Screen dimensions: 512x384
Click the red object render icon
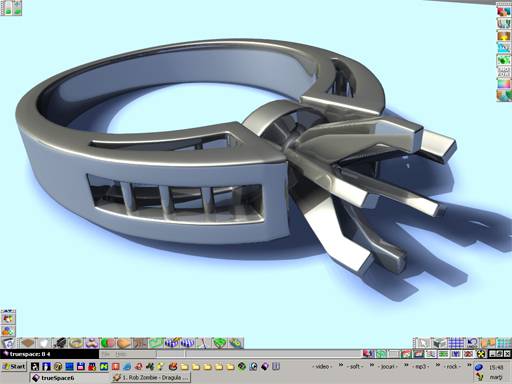(368, 354)
